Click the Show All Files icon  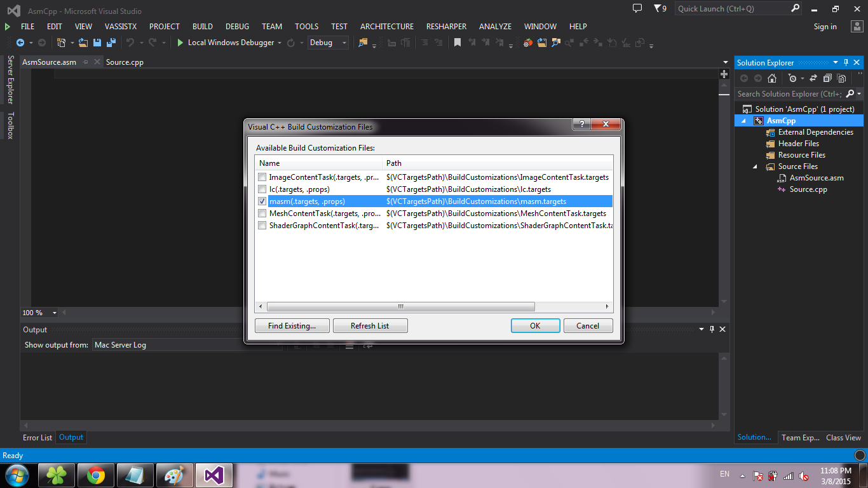842,78
